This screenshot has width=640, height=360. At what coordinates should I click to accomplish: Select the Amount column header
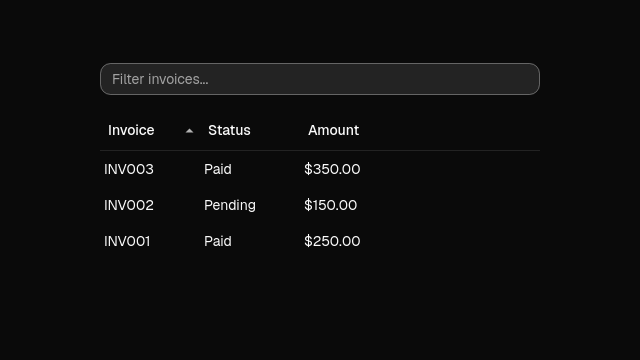tap(333, 130)
